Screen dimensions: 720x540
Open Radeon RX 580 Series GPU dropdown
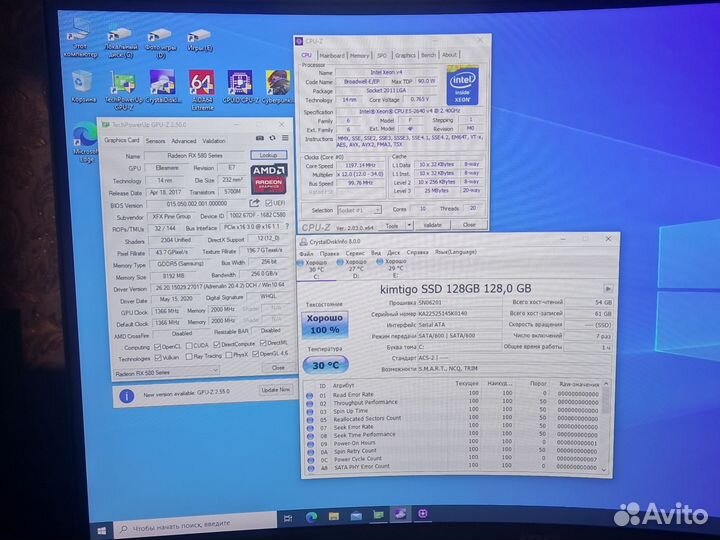tap(166, 372)
